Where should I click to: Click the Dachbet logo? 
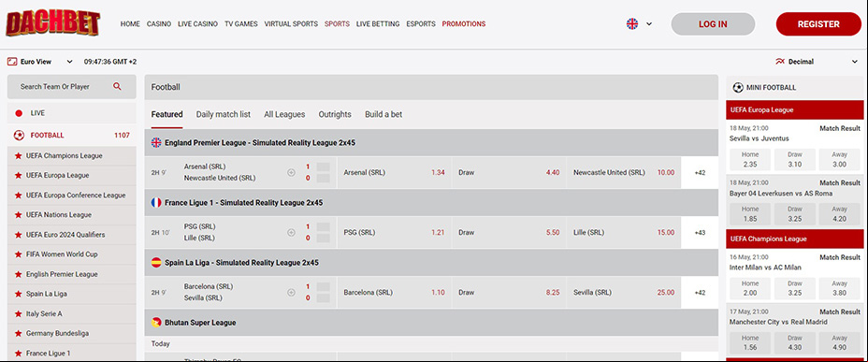[53, 23]
